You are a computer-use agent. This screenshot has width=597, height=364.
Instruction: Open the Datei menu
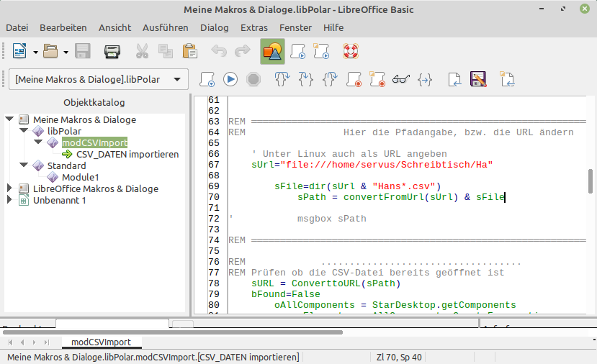17,28
